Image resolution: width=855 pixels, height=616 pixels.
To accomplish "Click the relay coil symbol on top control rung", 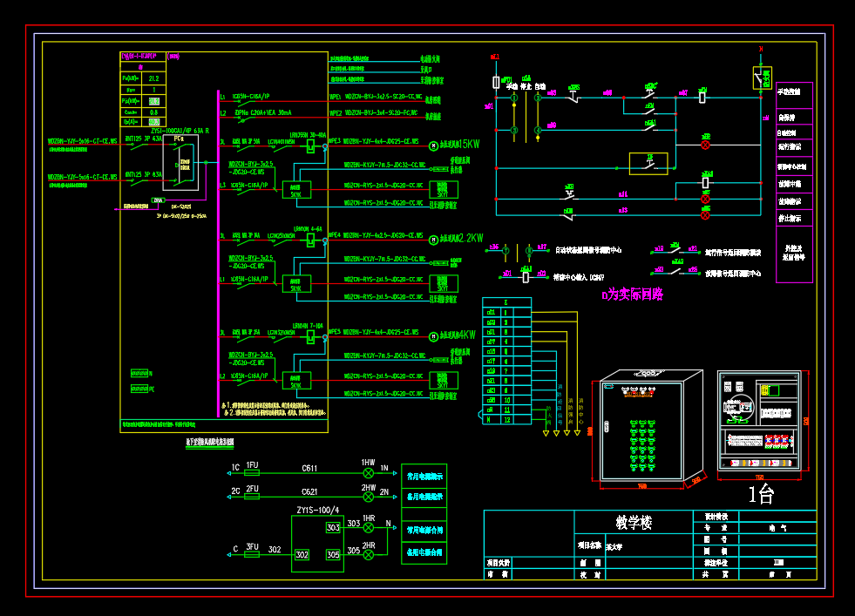I will [x=702, y=98].
